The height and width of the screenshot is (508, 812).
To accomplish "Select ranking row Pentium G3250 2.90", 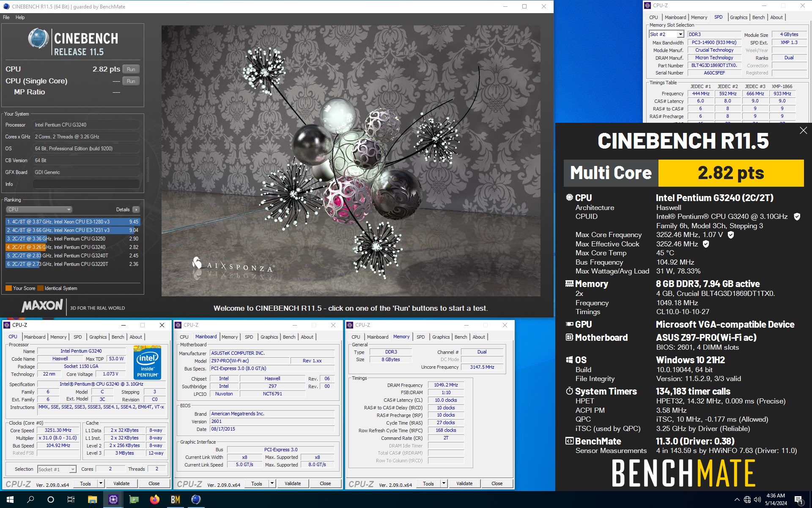I will [72, 239].
